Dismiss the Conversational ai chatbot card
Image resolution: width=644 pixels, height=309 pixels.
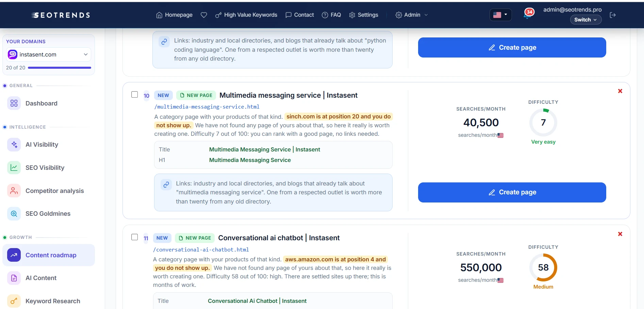coord(620,234)
